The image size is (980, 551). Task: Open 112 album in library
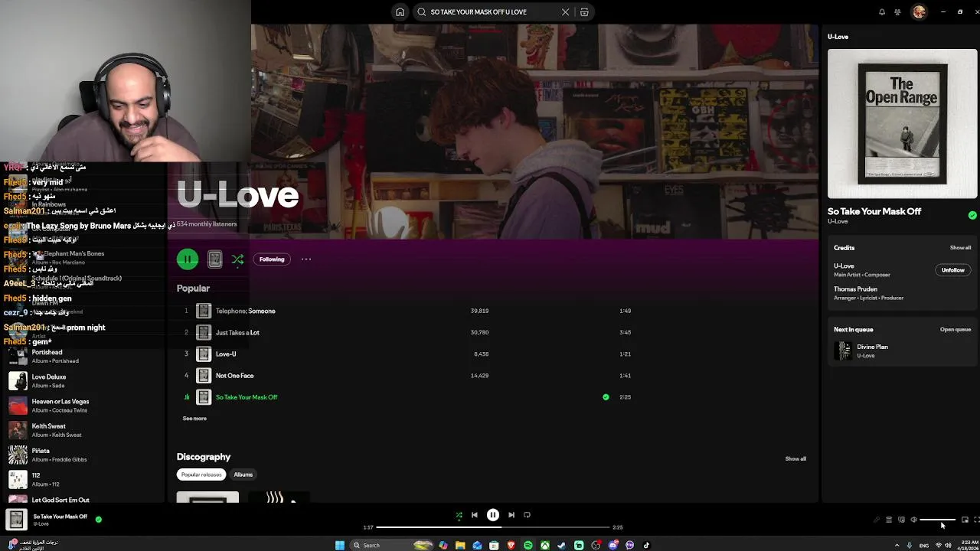[84, 479]
